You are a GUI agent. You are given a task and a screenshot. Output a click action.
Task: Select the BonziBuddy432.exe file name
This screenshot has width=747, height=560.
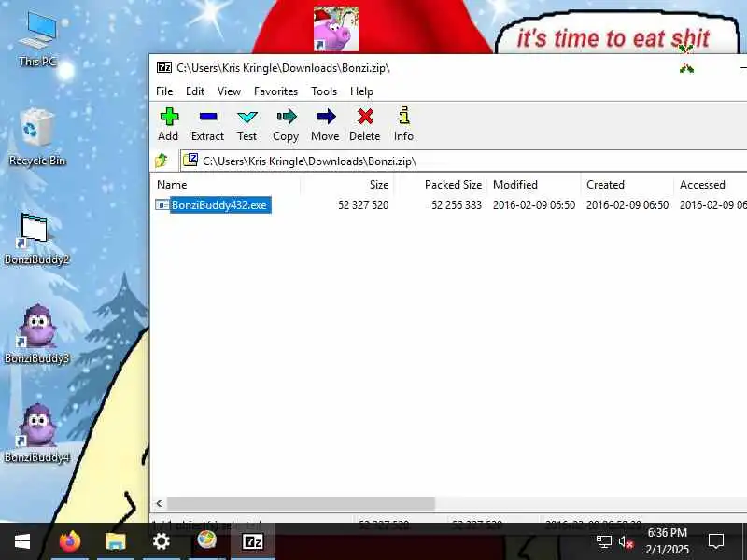220,204
